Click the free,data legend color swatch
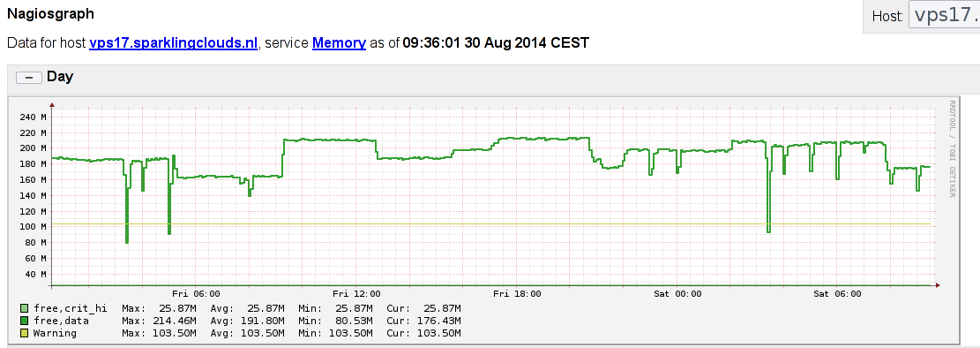 pos(25,322)
